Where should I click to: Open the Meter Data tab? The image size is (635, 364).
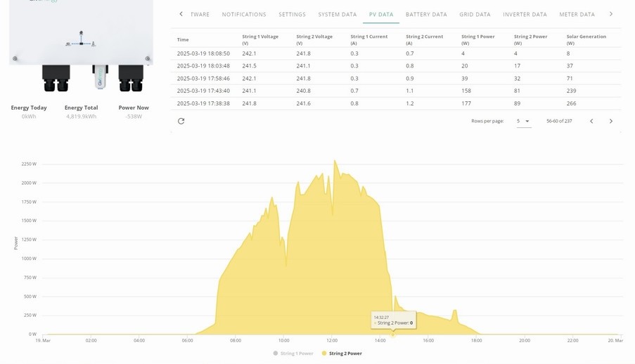577,14
